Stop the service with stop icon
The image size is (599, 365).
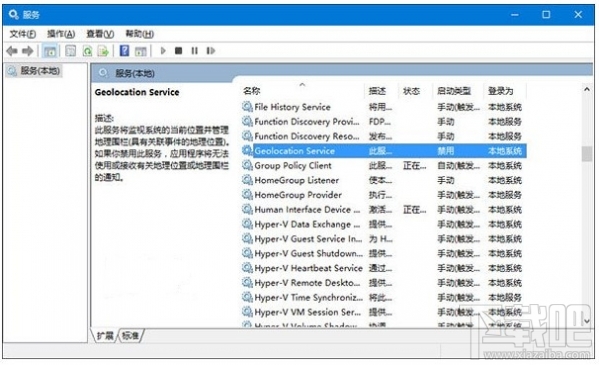(x=178, y=50)
